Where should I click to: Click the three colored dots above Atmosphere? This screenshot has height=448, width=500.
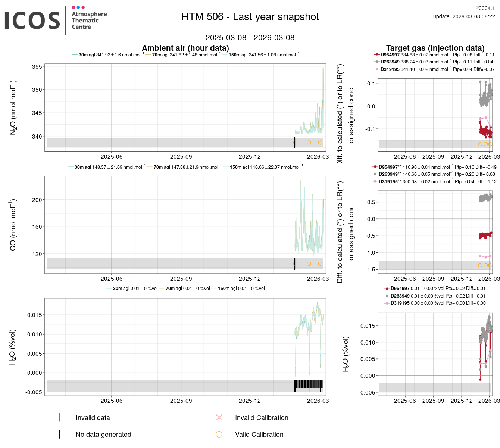78,7
